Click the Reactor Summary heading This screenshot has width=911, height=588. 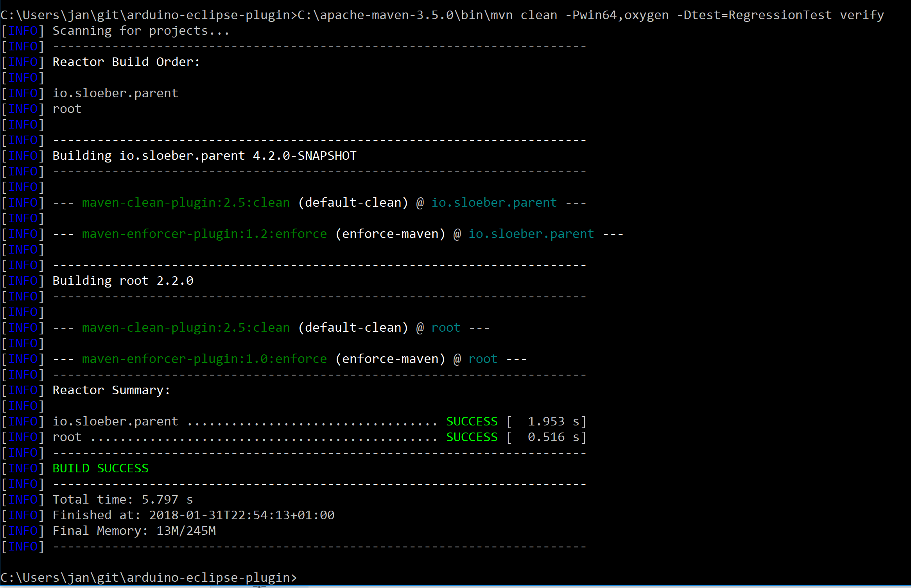click(x=111, y=390)
